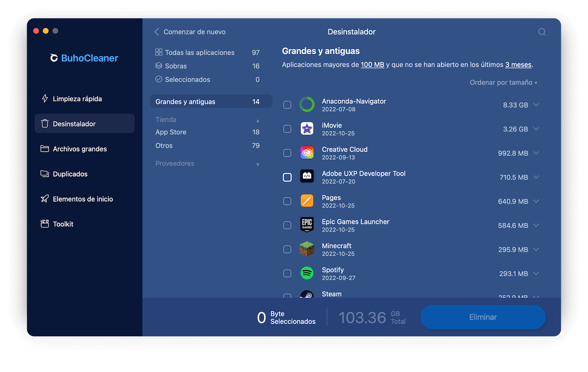Image resolution: width=588 pixels, height=372 pixels.
Task: Click the trash can Desinstalador icon
Action: click(45, 124)
